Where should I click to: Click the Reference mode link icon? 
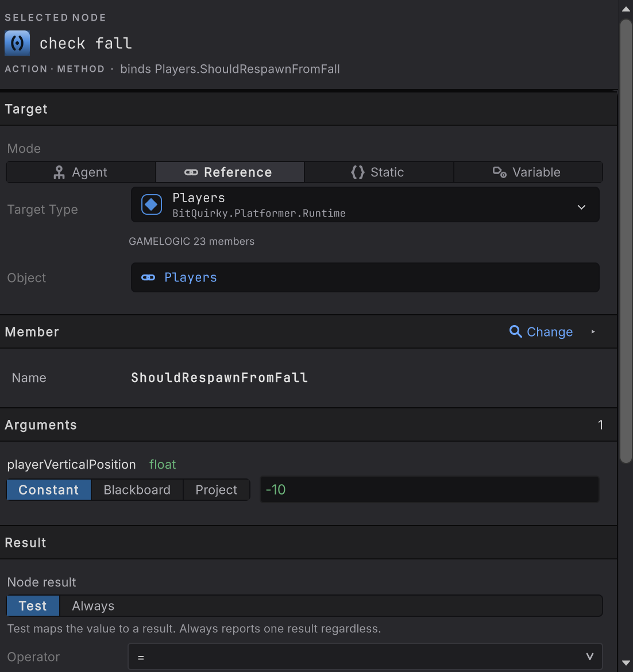tap(191, 172)
